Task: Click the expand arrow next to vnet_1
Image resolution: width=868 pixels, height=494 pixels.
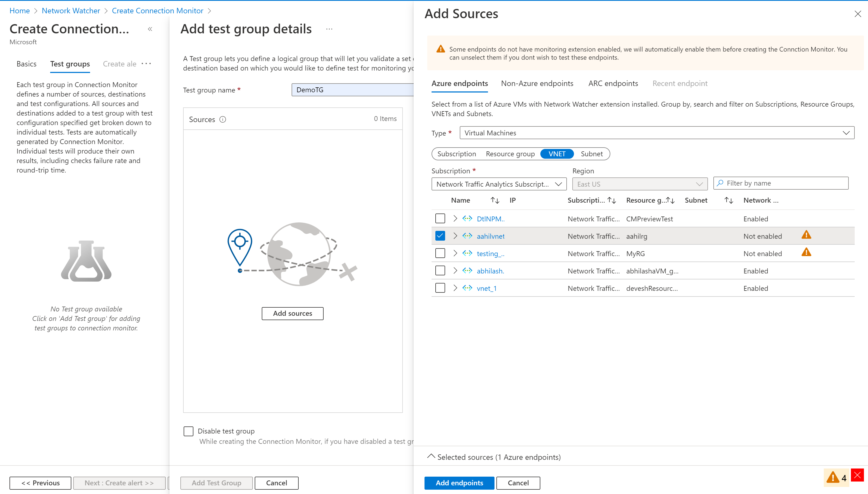Action: point(455,288)
